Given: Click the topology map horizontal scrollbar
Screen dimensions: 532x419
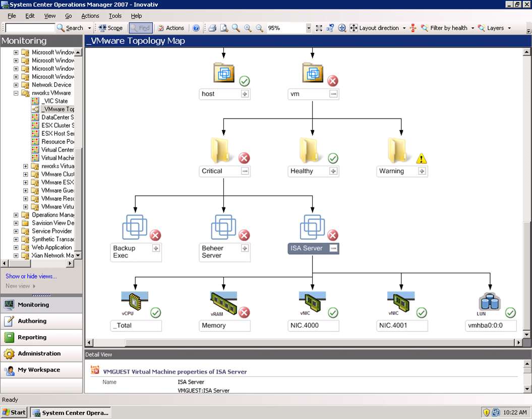Looking at the screenshot, I should (x=304, y=343).
